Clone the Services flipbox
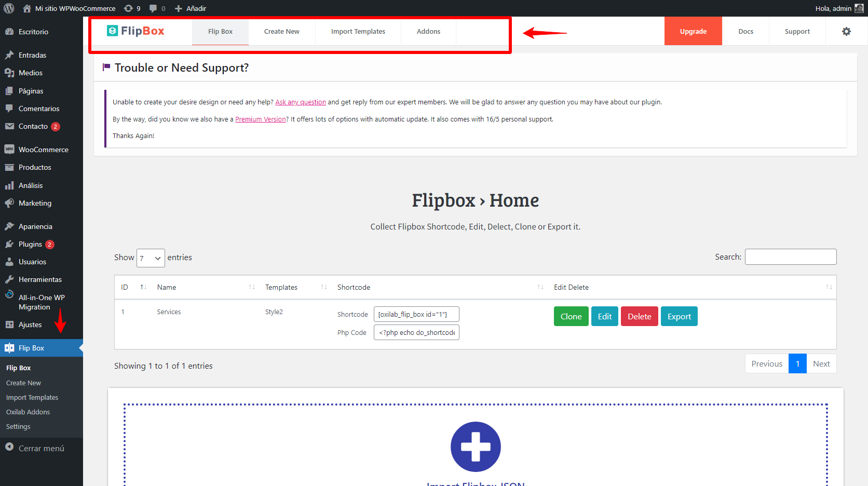The height and width of the screenshot is (486, 868). click(x=571, y=316)
